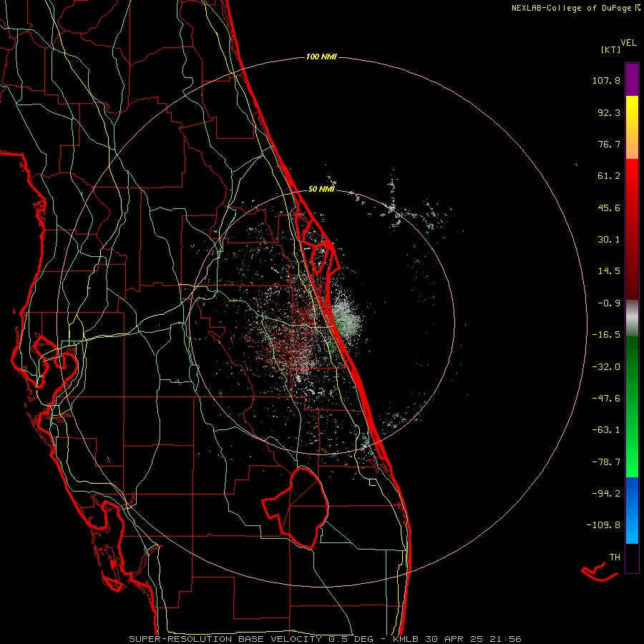Click the 76.7 scale value

click(x=609, y=144)
